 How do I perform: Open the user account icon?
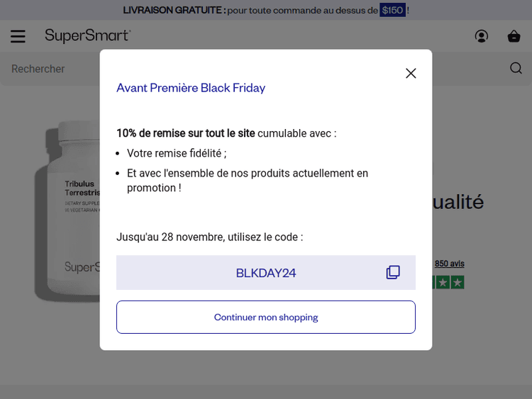482,36
